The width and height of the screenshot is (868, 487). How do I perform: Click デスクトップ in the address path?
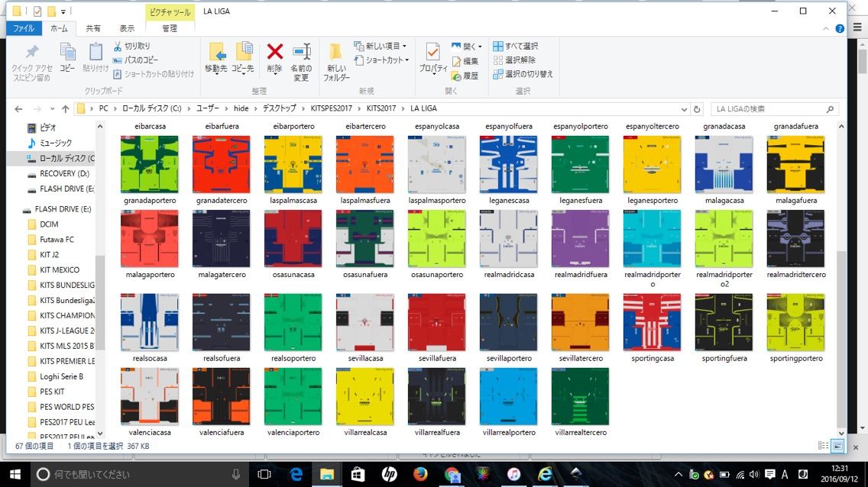(279, 108)
